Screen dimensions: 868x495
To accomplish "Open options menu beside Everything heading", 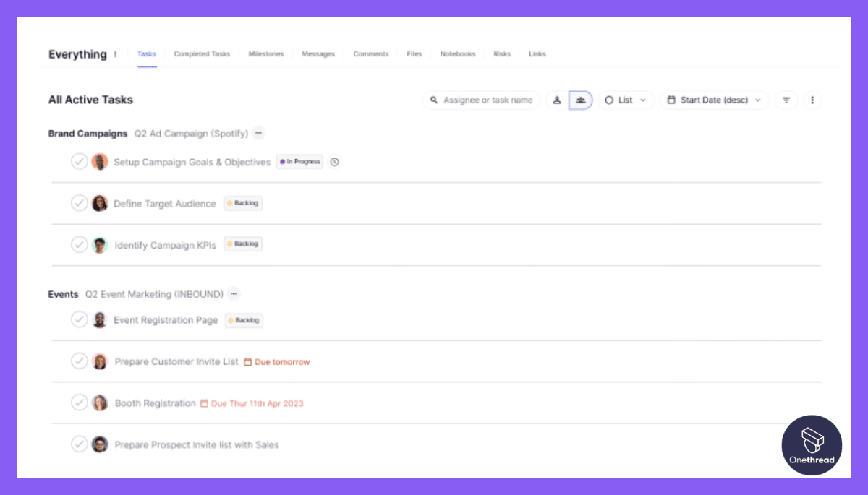I will point(116,54).
